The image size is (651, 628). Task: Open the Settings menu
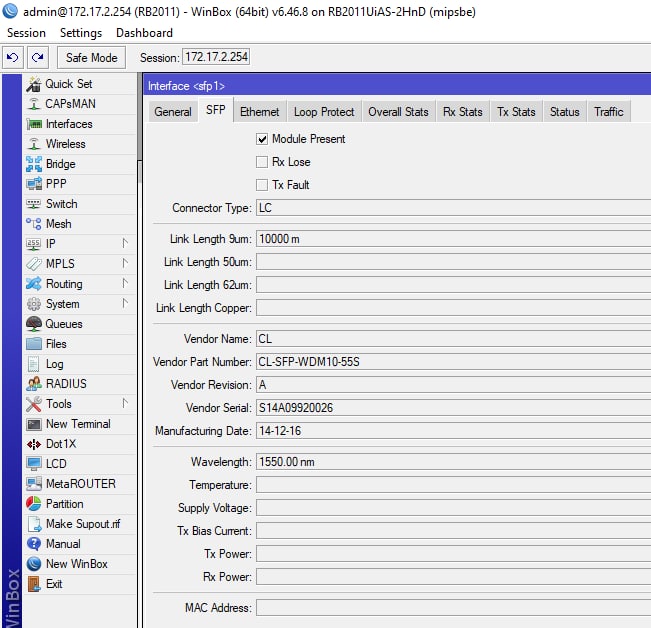click(81, 33)
